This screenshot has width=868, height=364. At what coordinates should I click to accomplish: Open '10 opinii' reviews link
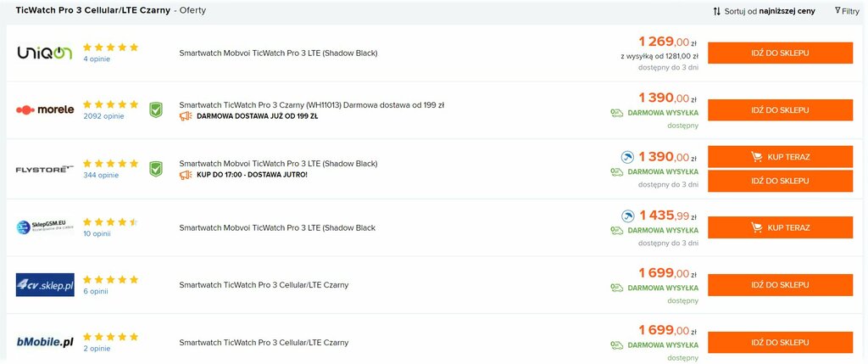(x=97, y=234)
